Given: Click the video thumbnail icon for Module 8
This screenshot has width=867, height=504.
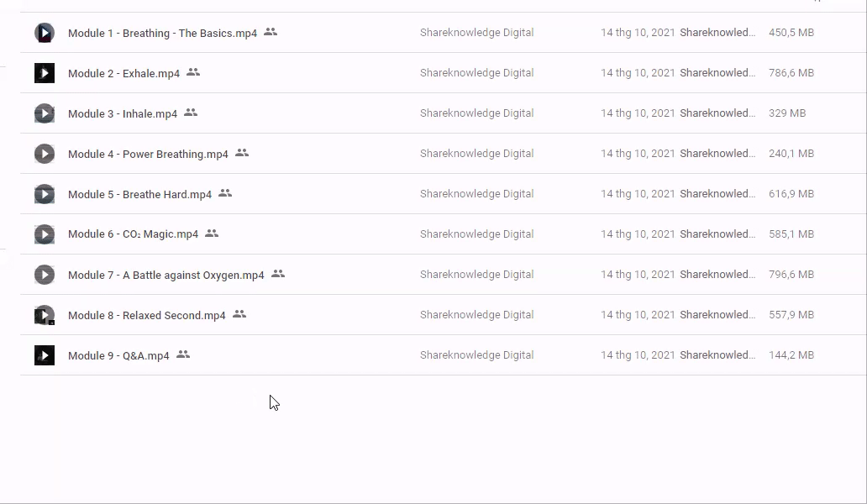Looking at the screenshot, I should pyautogui.click(x=45, y=315).
